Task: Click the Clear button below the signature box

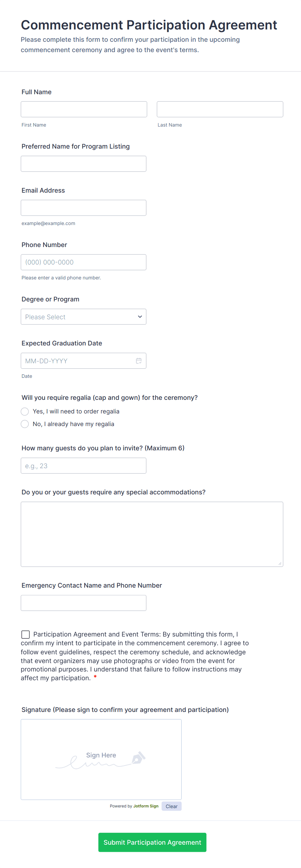Action: 171,806
